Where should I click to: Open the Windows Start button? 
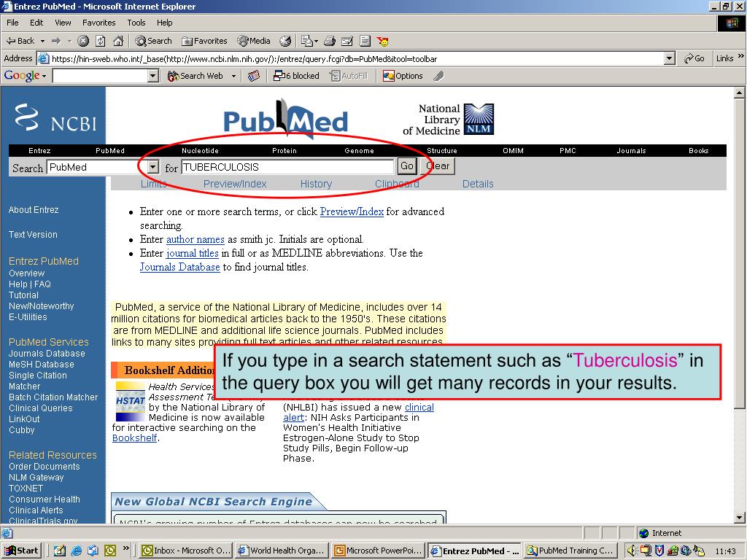point(21,551)
